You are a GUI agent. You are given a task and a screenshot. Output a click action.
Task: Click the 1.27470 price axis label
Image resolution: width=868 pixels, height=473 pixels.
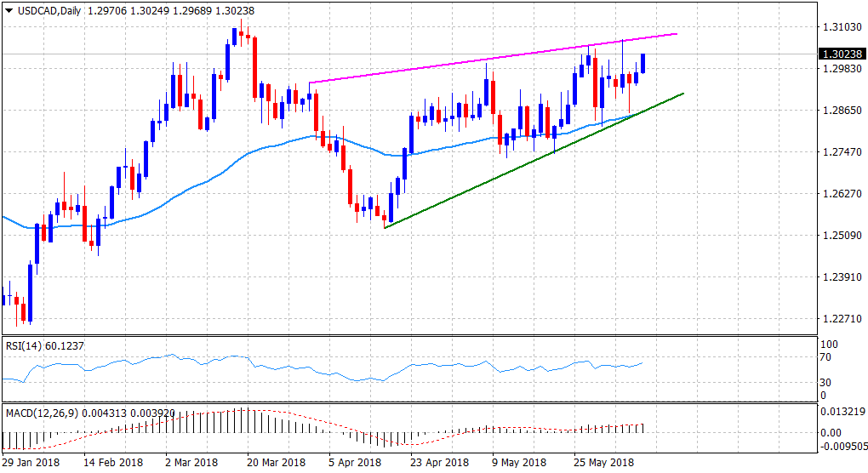[x=842, y=152]
